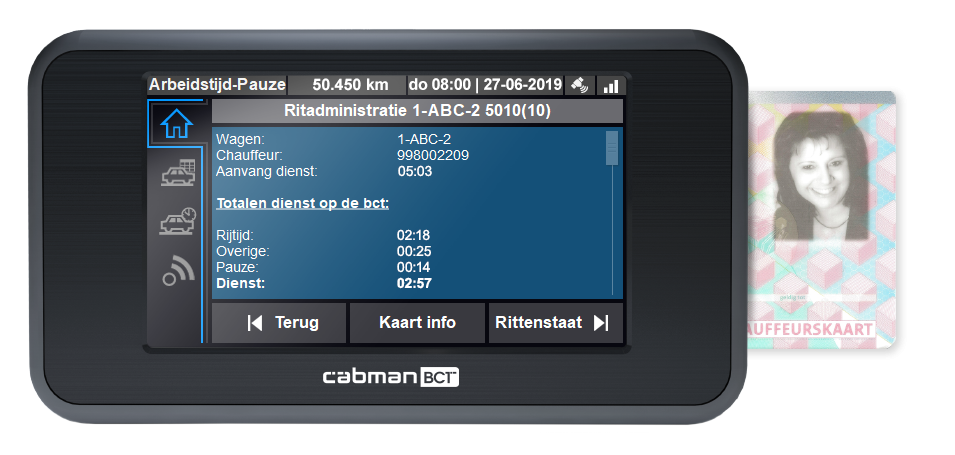
Task: Select the car with grid icon
Action: [177, 173]
